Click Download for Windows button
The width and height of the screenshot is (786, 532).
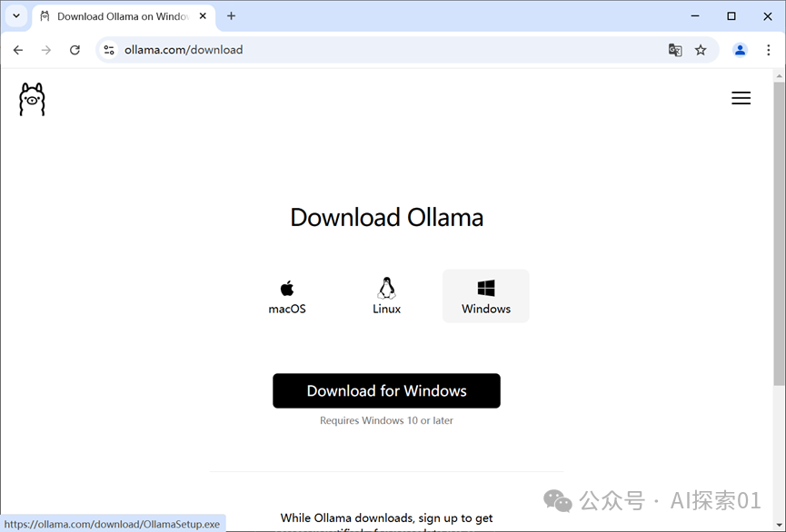click(386, 390)
